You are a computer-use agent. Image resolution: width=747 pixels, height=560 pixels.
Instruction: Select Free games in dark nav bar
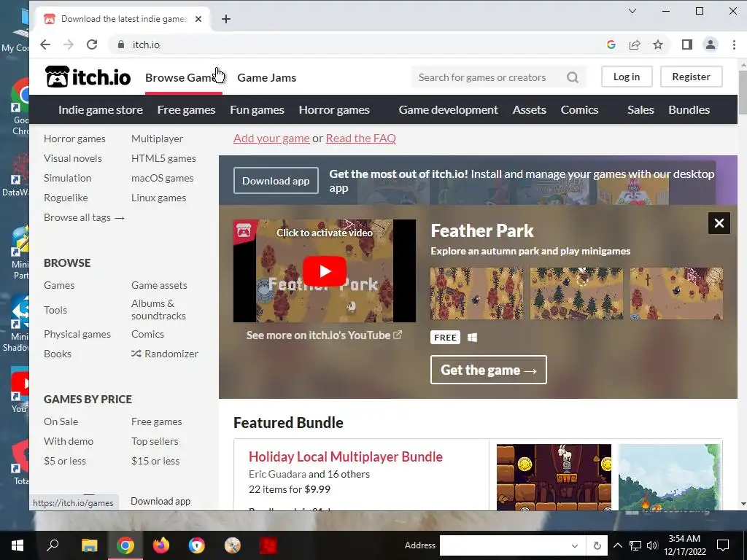click(186, 110)
